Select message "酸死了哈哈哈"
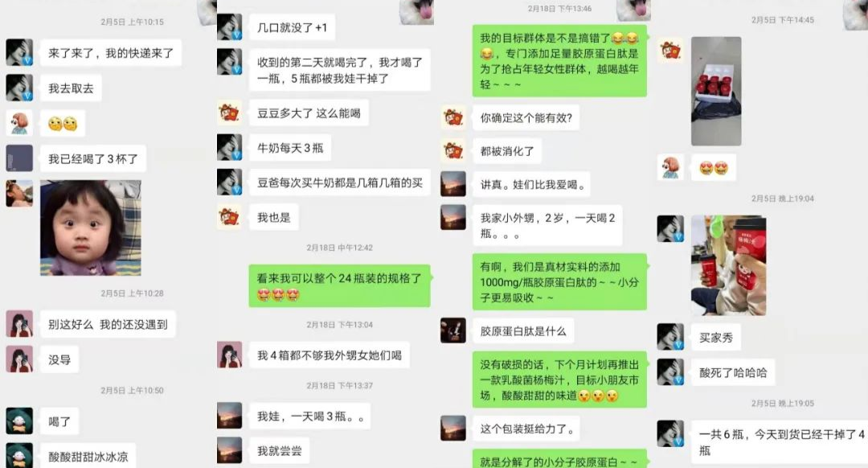This screenshot has width=868, height=468. coord(733,373)
